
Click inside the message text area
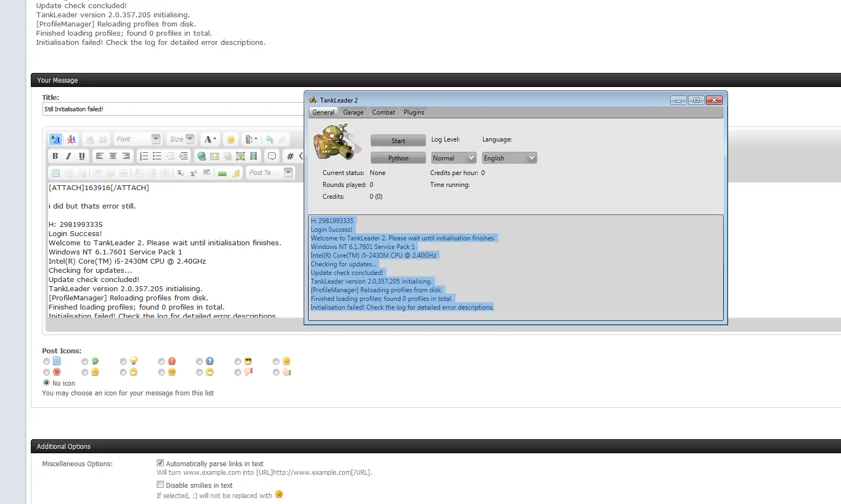176,250
